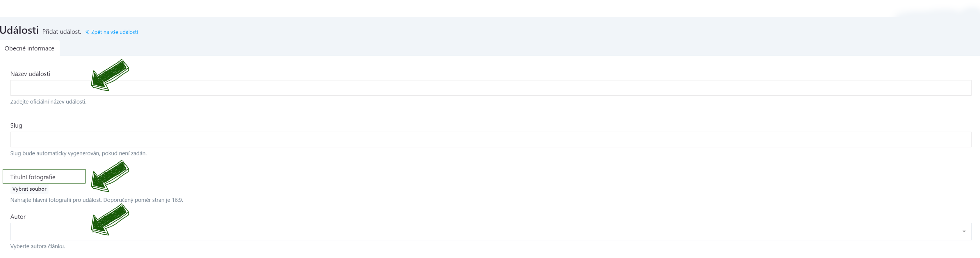Focus the Slug text field
The width and height of the screenshot is (980, 258).
(490, 139)
